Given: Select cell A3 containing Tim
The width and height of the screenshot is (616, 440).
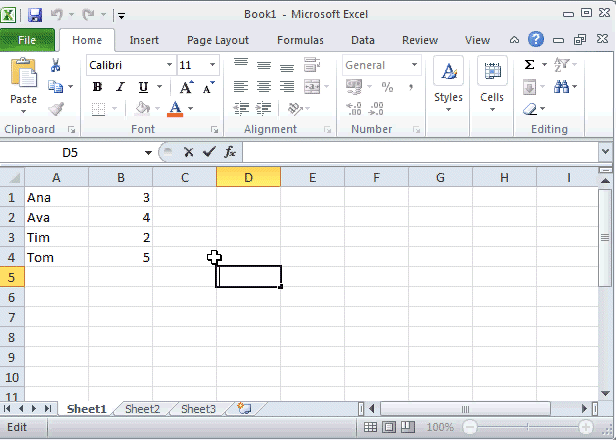Looking at the screenshot, I should coord(56,237).
